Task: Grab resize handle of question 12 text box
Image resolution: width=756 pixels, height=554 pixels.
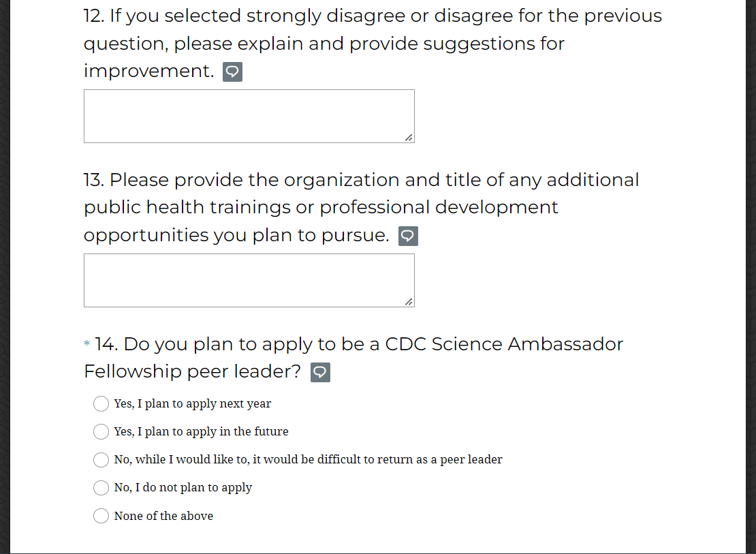Action: click(409, 138)
